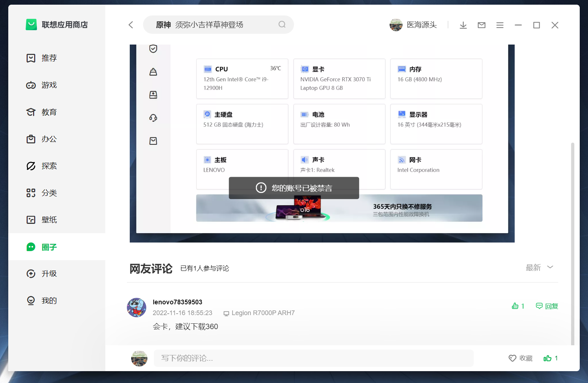Open the 探索 explore section
588x383 pixels.
click(x=57, y=166)
